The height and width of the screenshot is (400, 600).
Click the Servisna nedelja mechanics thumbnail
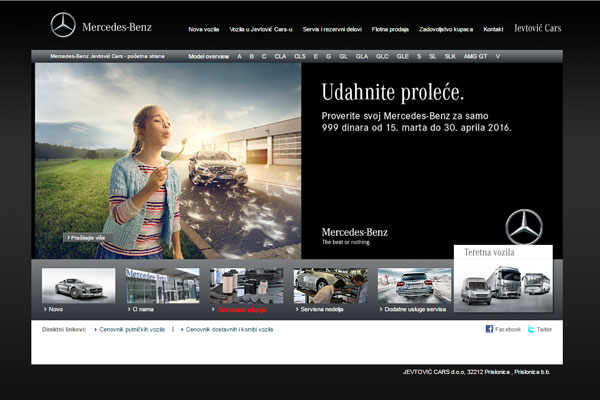331,286
